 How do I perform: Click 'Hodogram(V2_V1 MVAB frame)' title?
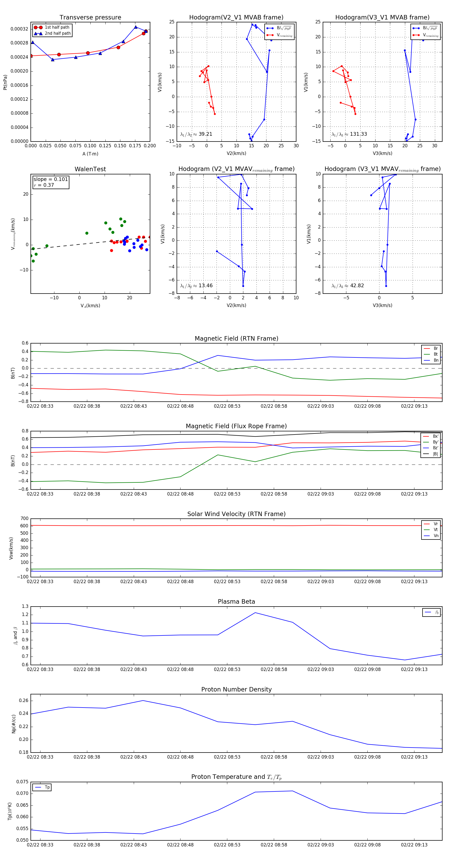coord(236,18)
